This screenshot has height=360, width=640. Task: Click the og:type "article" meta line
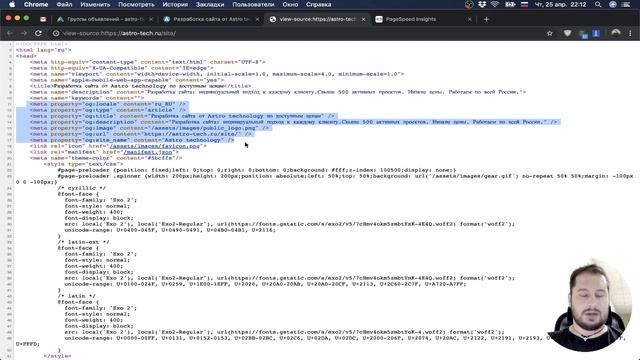click(x=108, y=110)
